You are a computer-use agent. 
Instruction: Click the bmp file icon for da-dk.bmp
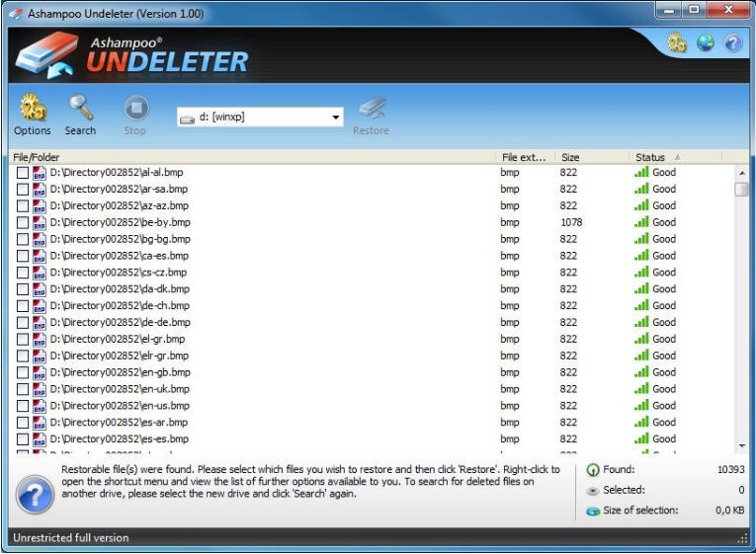tap(40, 289)
